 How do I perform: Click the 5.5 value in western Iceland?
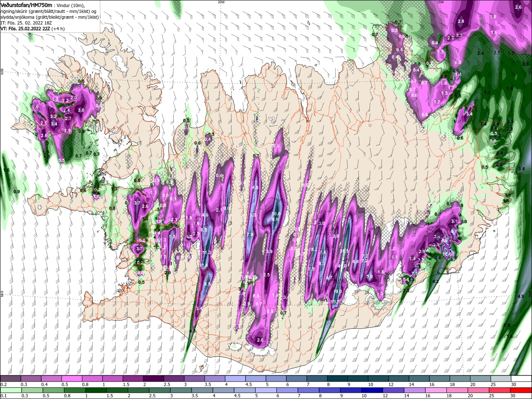[172, 236]
